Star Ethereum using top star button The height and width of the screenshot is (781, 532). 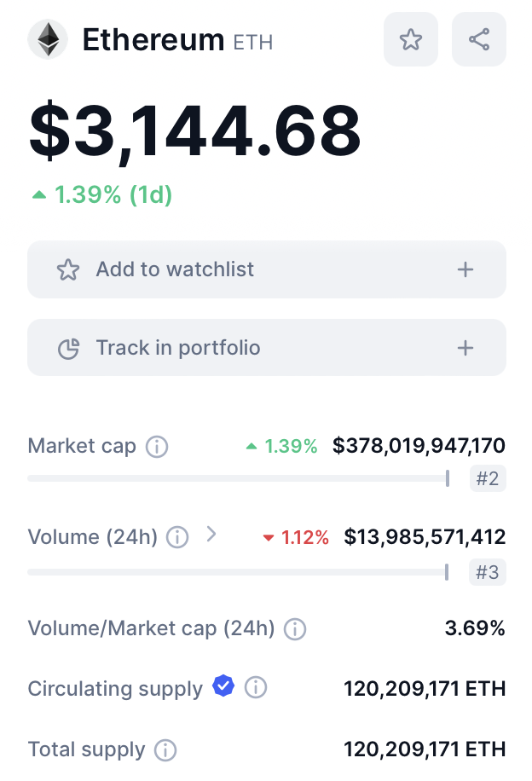[x=411, y=39]
